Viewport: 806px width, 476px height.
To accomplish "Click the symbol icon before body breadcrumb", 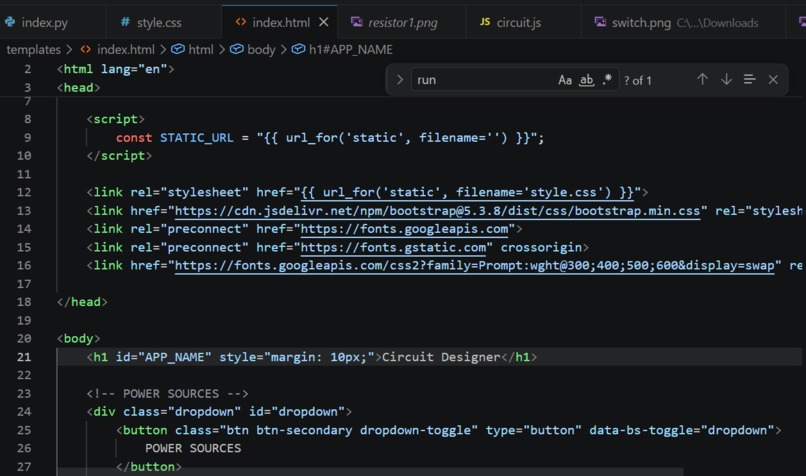I will [x=236, y=49].
